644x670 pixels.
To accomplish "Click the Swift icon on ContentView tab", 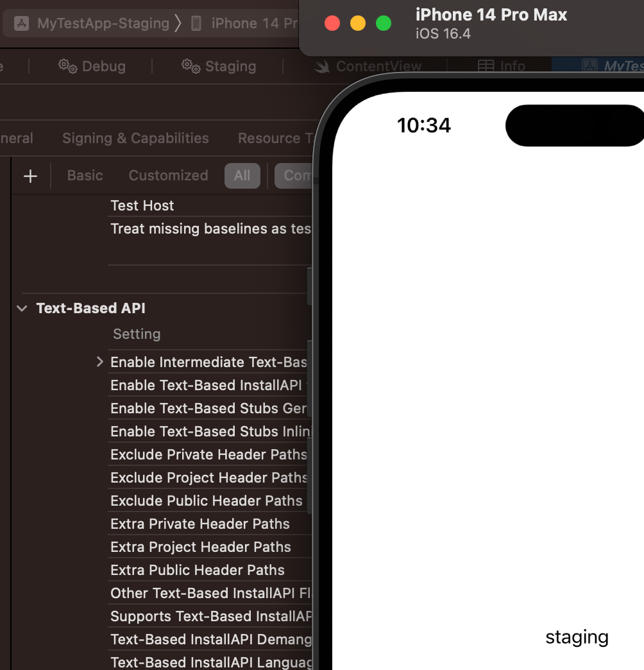I will 321,66.
